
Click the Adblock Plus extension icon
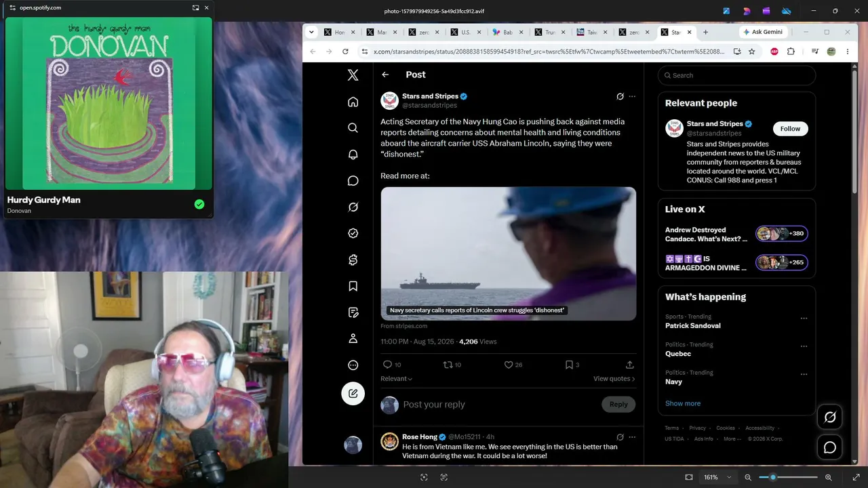pos(774,52)
